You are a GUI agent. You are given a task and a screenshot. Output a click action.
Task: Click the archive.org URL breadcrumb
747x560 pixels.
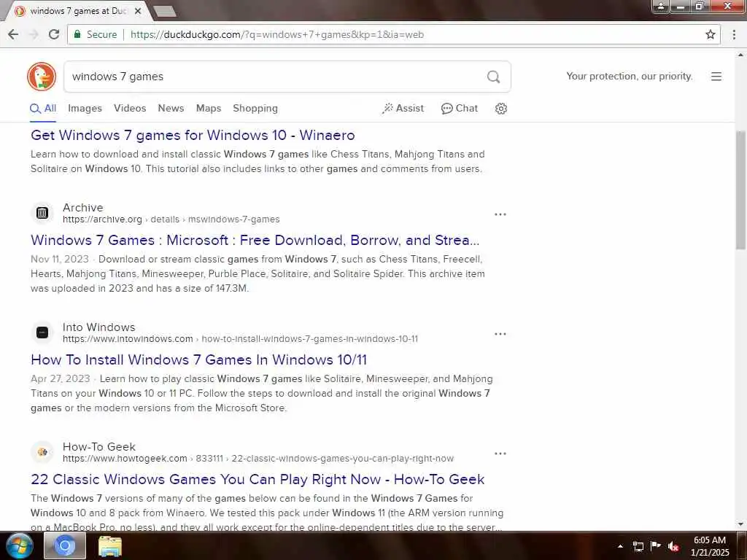(x=171, y=219)
